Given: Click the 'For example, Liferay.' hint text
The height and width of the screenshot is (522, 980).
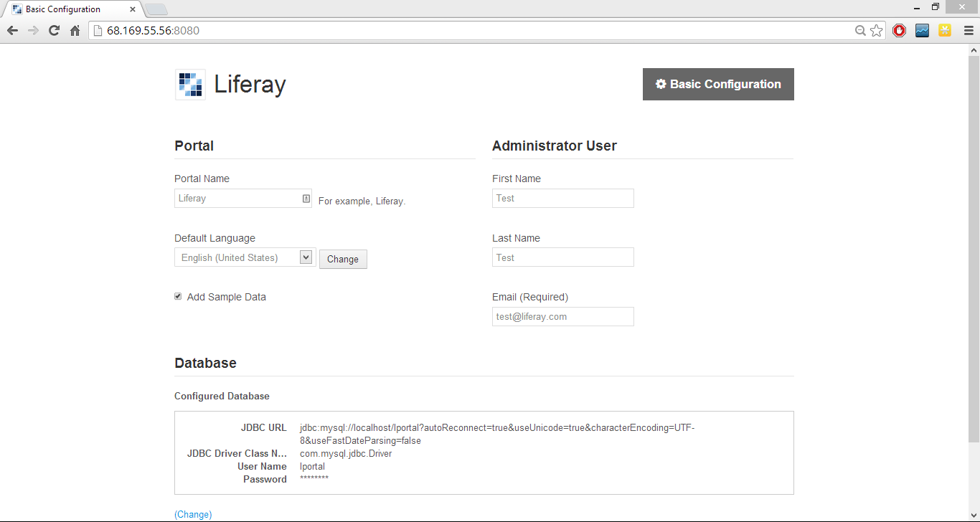Looking at the screenshot, I should [362, 201].
